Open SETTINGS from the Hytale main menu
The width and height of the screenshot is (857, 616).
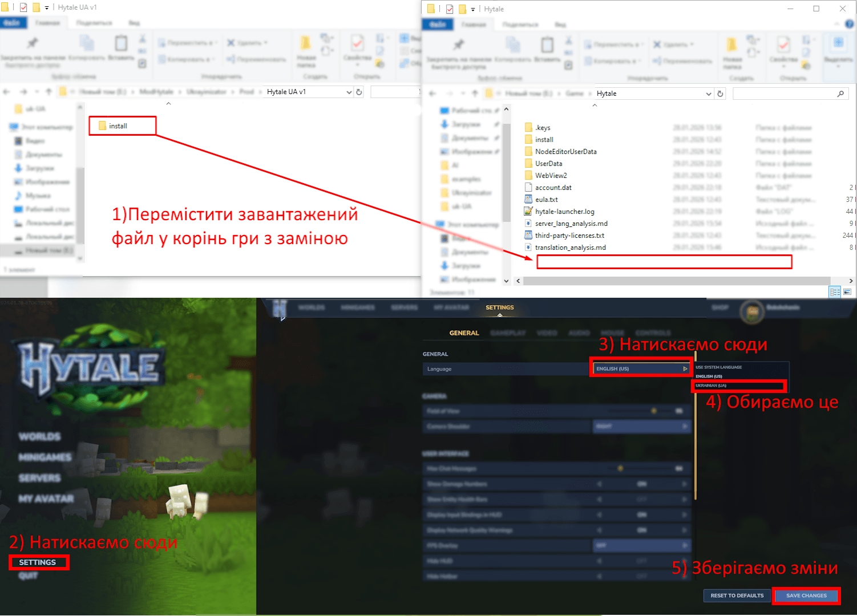38,562
